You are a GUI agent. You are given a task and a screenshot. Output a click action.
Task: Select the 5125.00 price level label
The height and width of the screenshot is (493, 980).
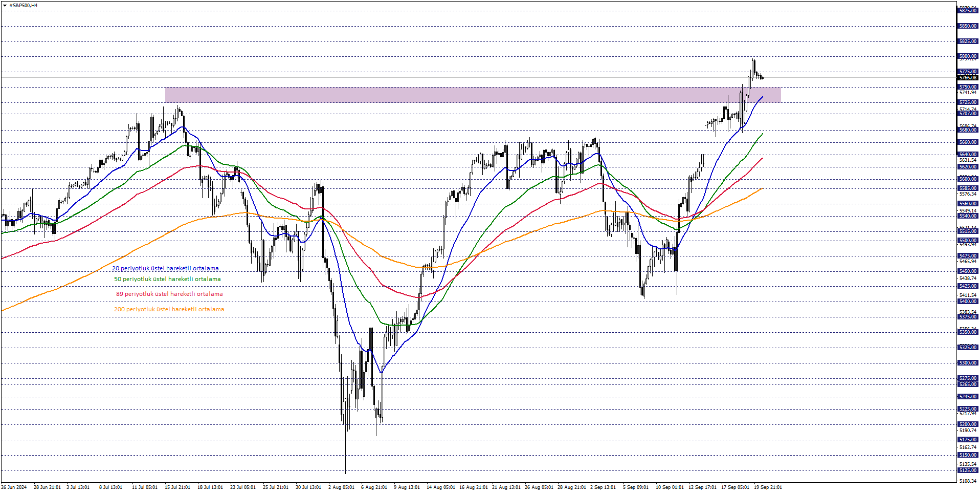click(x=968, y=470)
